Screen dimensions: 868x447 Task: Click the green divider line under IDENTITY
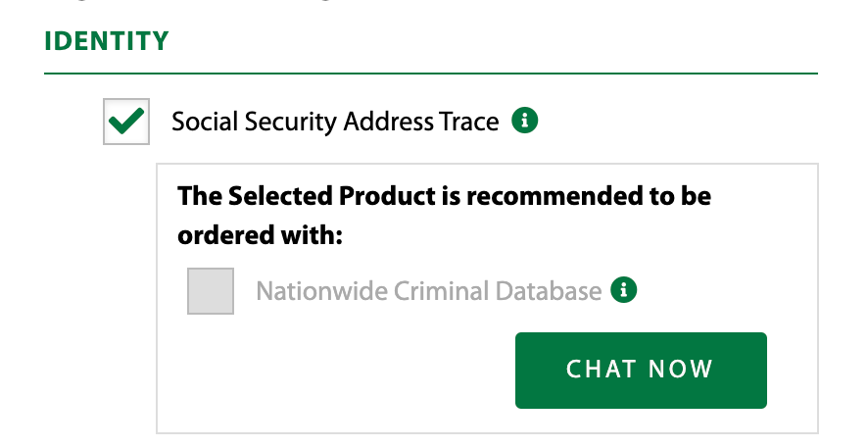coord(431,74)
